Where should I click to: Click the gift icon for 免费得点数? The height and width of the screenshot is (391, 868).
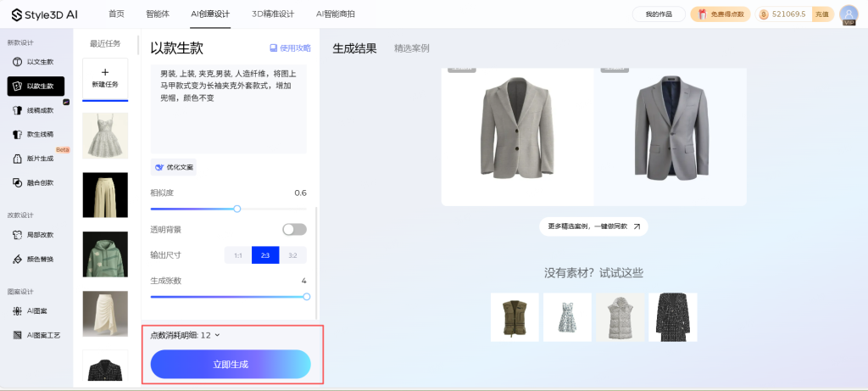click(702, 14)
